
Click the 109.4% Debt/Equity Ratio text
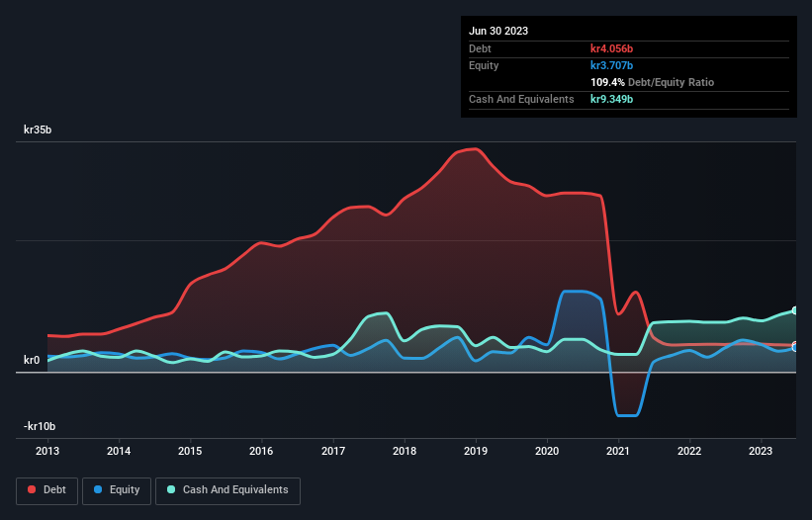652,82
